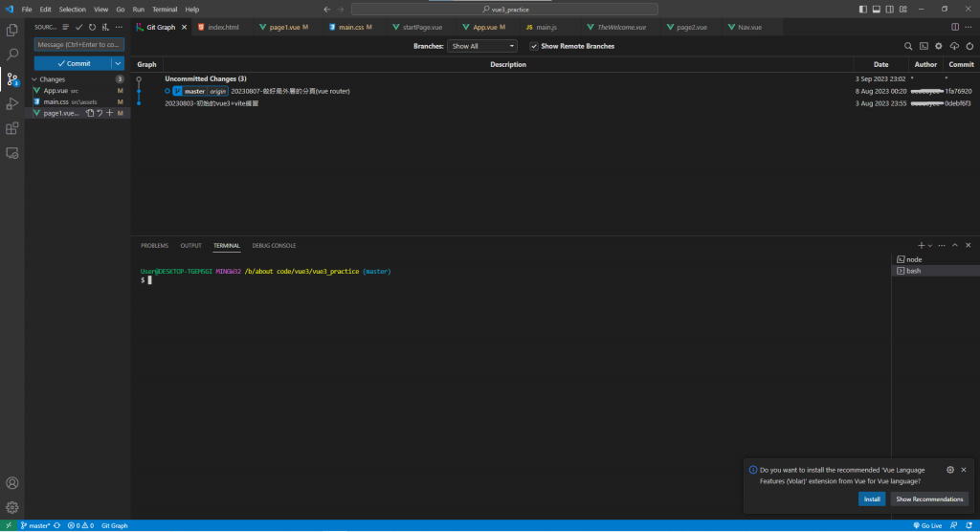Click the Commit button
Viewport: 980px width, 532px height.
coord(73,63)
